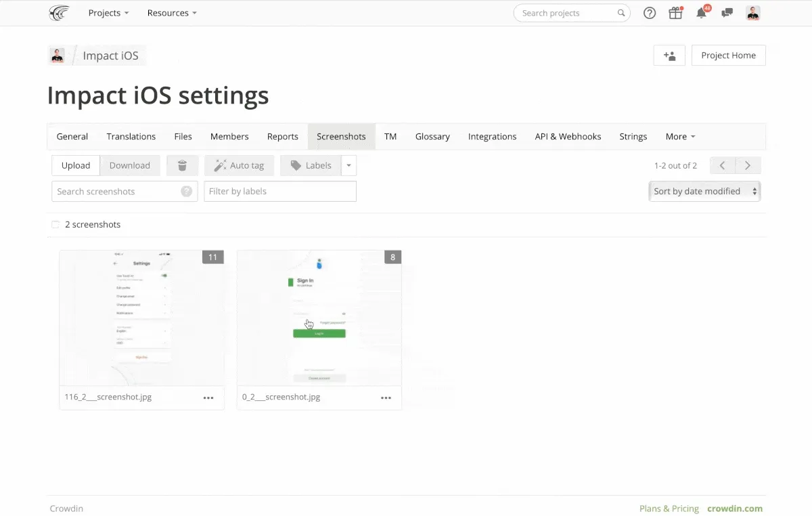Expand the Labels dropdown arrow
812x516 pixels.
click(348, 165)
